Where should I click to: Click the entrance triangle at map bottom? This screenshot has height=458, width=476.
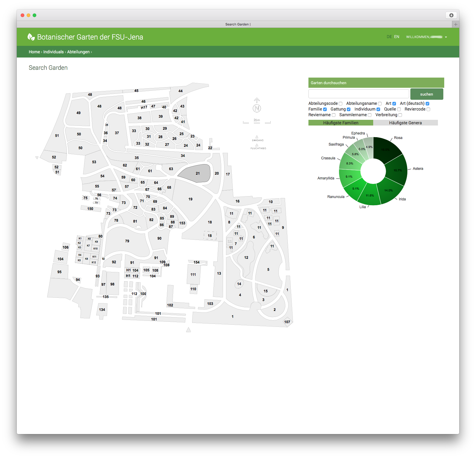189,330
